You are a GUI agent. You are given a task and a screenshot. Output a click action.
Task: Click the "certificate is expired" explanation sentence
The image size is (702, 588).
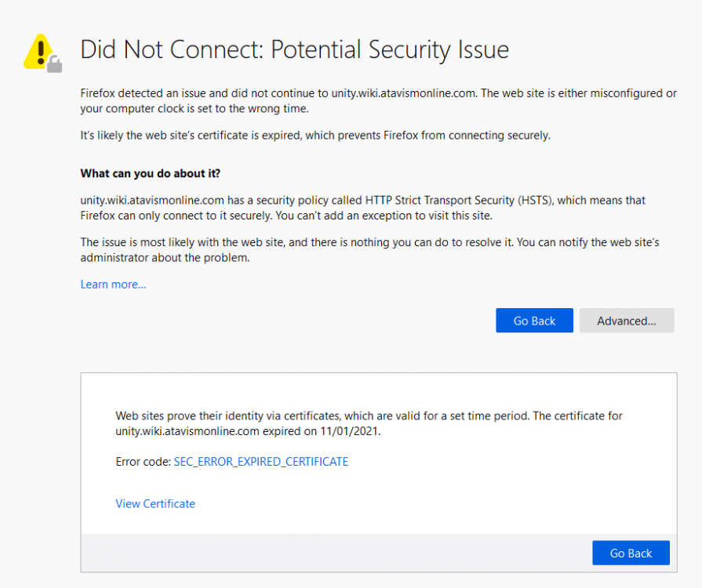click(315, 136)
